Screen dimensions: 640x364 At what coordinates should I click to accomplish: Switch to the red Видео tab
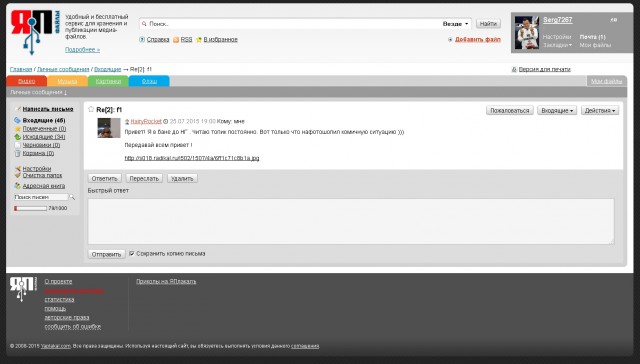tap(27, 81)
